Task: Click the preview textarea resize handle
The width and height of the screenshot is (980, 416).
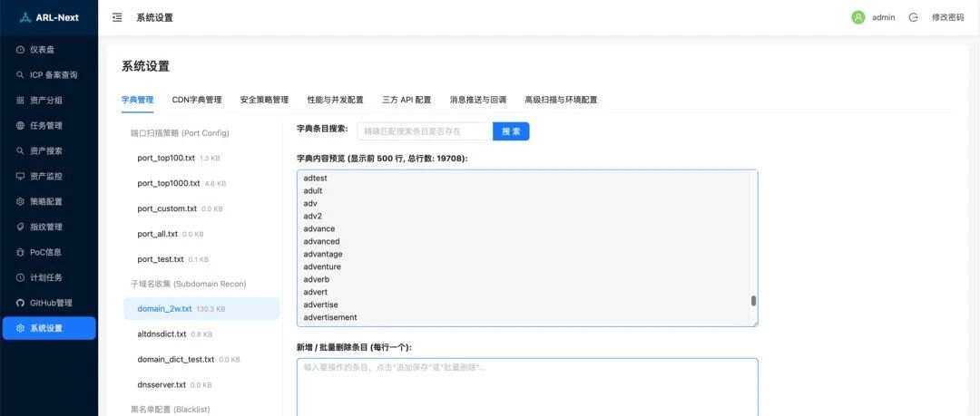Action: pyautogui.click(x=755, y=323)
